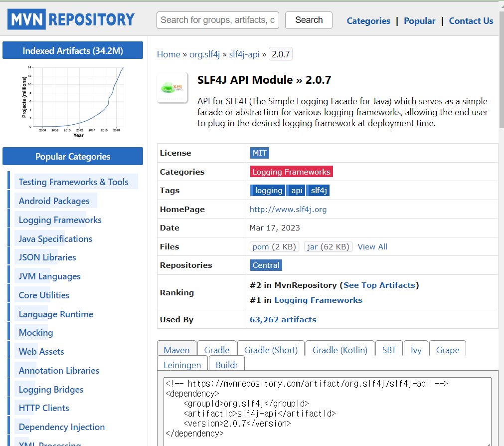Switch to the Gradle (Kotlin) tab
The image size is (504, 446).
(x=340, y=349)
